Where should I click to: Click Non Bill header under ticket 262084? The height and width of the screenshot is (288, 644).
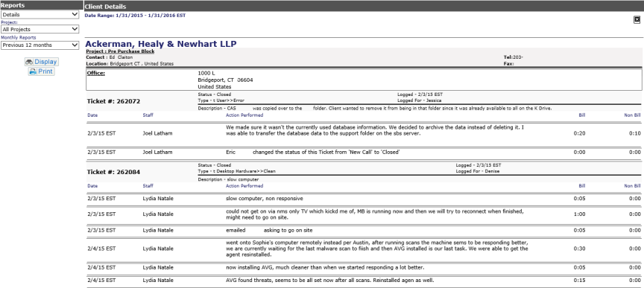click(632, 186)
